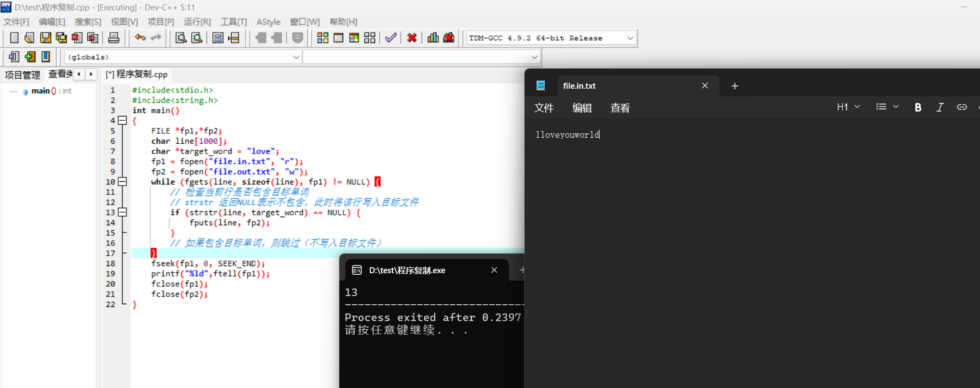Select the 程序复制.cpp editor tab
Screen dimensions: 980x388
pyautogui.click(x=137, y=74)
